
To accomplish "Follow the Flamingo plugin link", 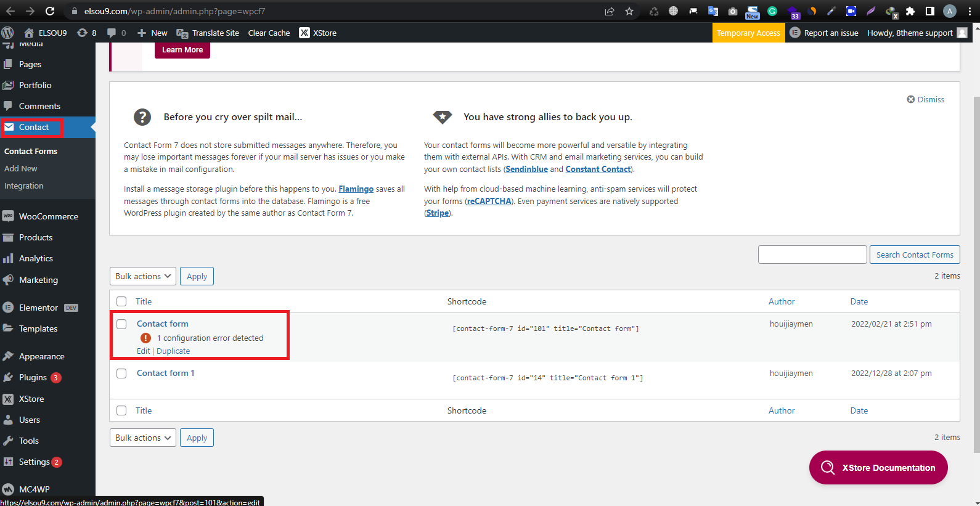I will click(356, 189).
